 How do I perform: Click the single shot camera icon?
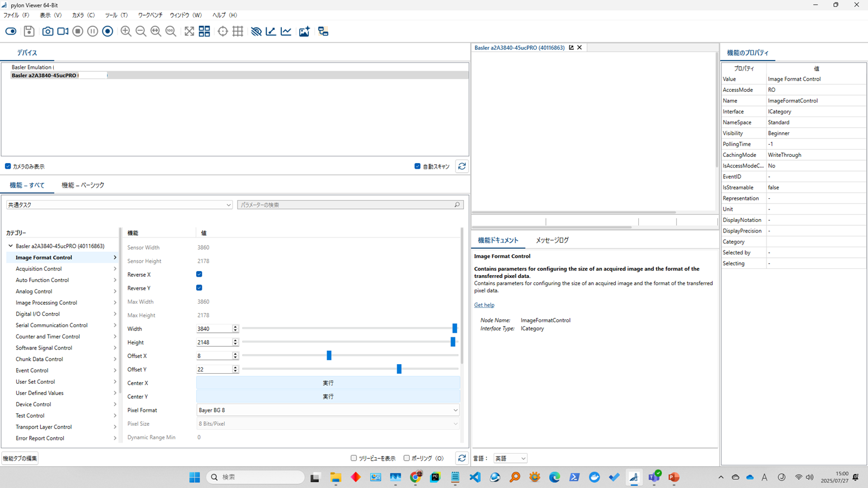click(x=48, y=31)
